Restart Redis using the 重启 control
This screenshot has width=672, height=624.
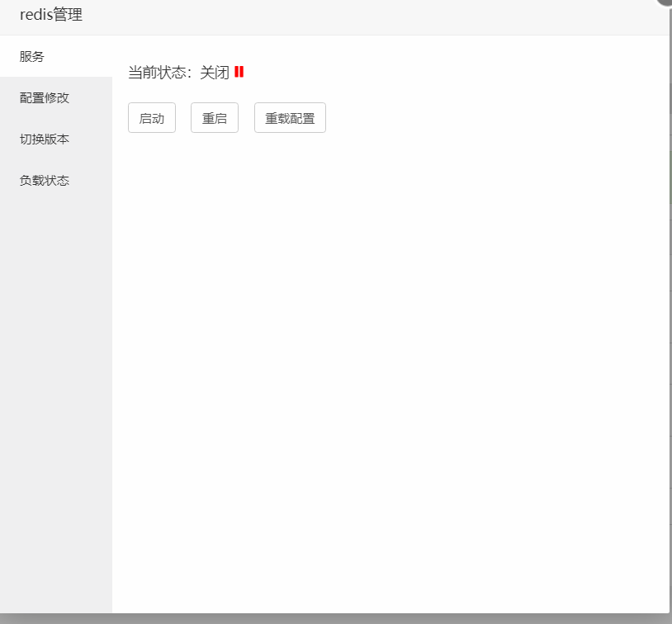click(x=214, y=117)
